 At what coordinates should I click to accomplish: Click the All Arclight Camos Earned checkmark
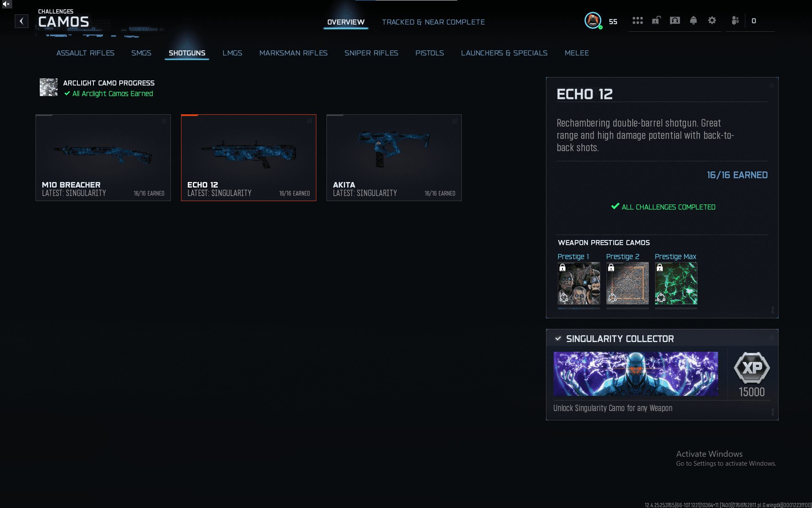pos(67,94)
